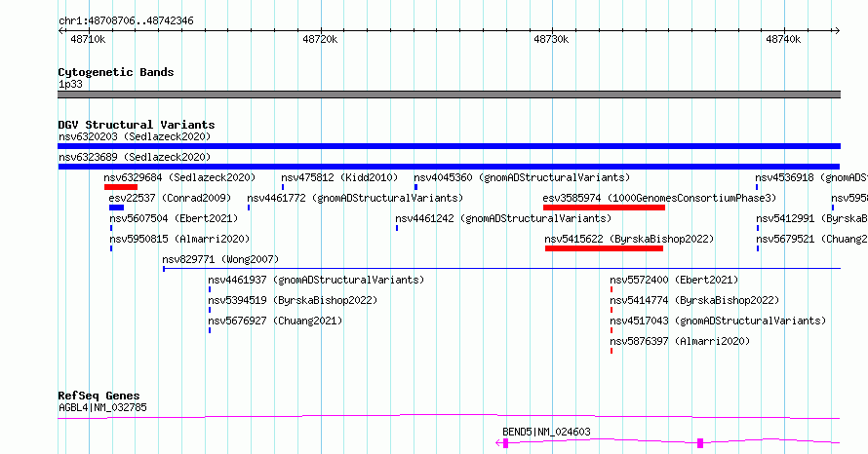Click the blue marker under nsv475812
Image resolution: width=868 pixels, height=454 pixels.
[x=282, y=187]
